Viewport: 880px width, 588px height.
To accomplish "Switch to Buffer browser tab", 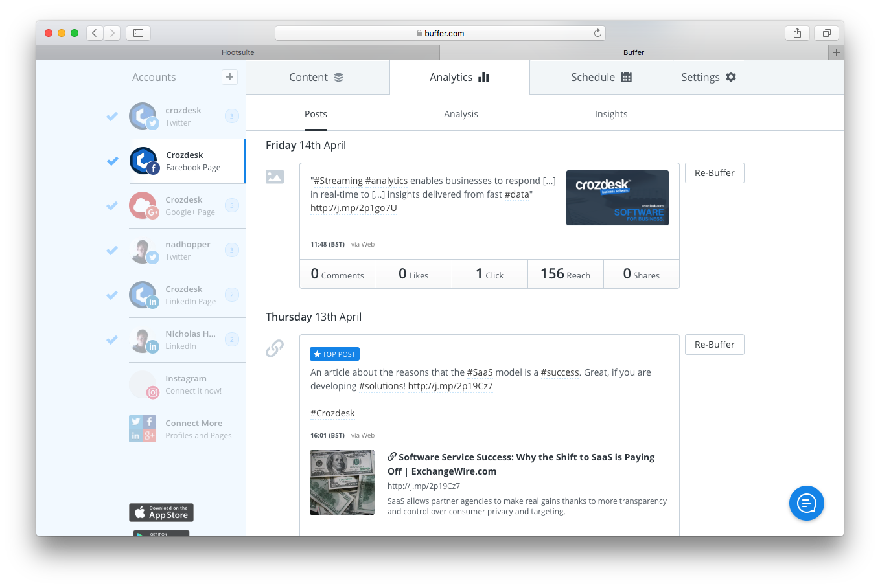I will pos(634,52).
